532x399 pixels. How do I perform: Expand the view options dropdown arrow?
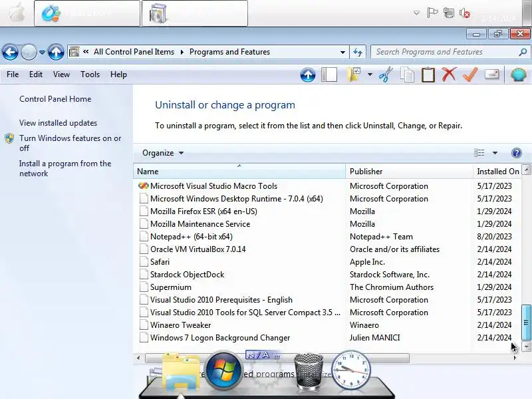[x=495, y=153]
